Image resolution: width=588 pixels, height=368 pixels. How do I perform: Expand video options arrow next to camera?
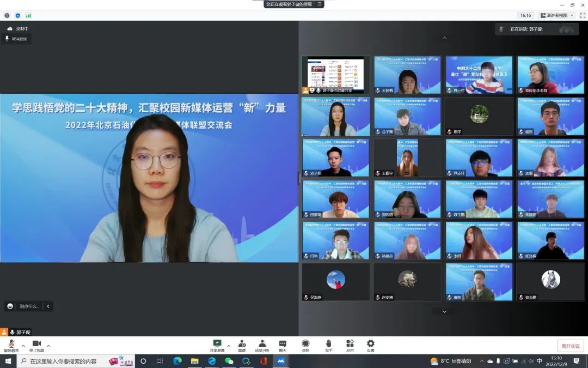(x=48, y=346)
